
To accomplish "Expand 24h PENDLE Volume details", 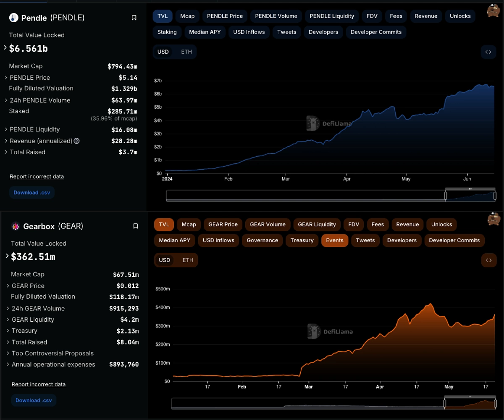I will tap(6, 100).
